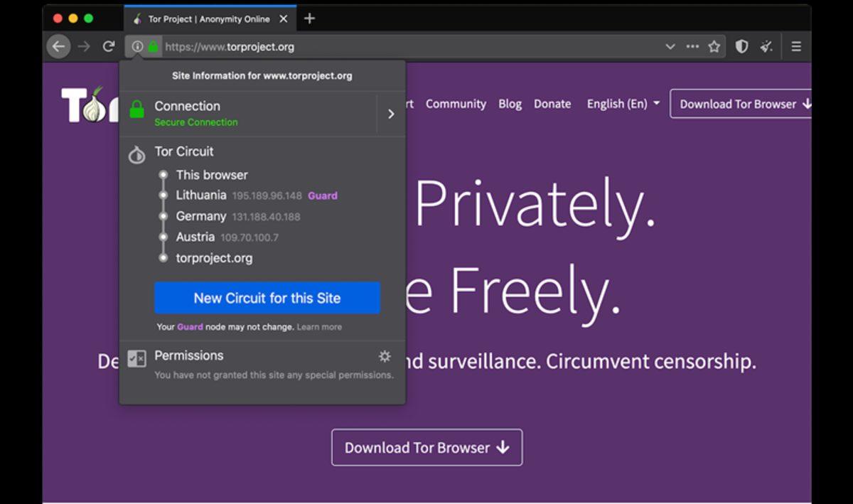Screen dimensions: 853x504
Task: Click New Circuit for this Site
Action: pos(267,298)
